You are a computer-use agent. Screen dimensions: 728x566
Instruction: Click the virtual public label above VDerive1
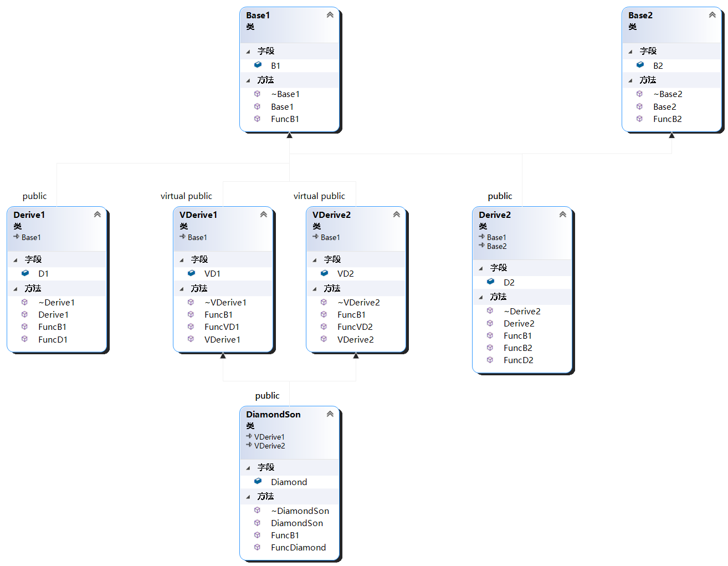tap(186, 196)
